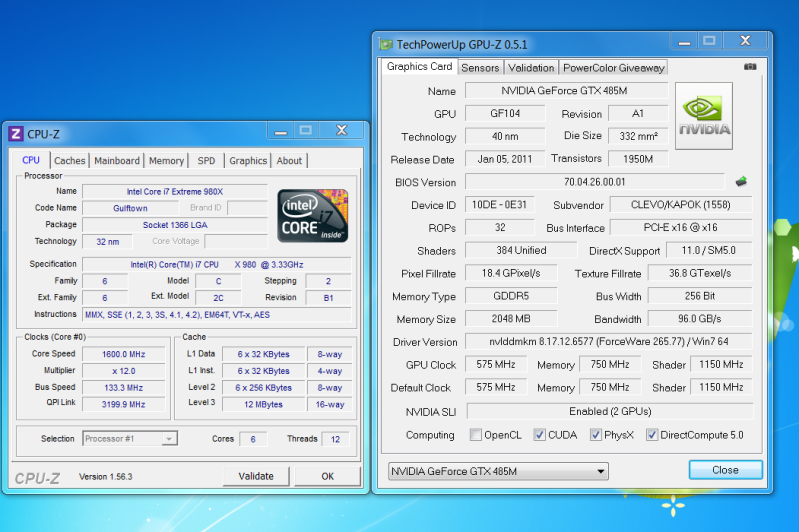Click the Memory Type value GDDR5
799x532 pixels.
tap(511, 296)
